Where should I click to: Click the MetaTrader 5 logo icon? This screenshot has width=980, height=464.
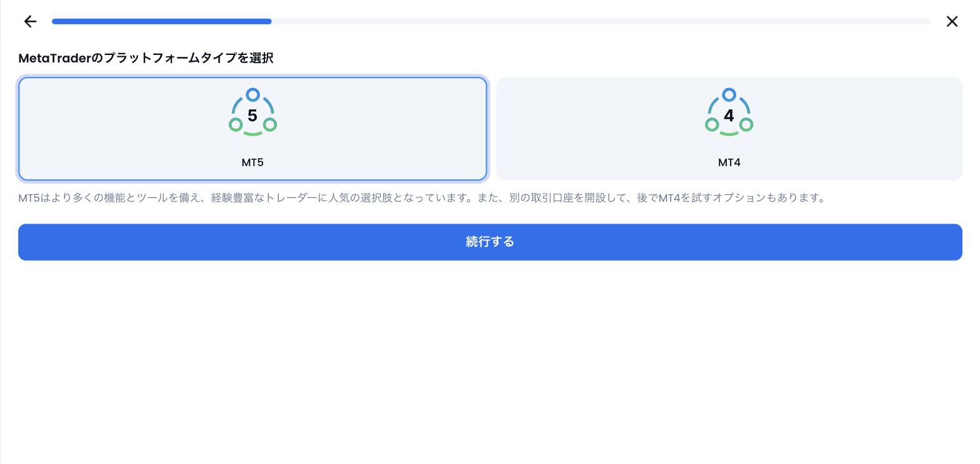(252, 112)
